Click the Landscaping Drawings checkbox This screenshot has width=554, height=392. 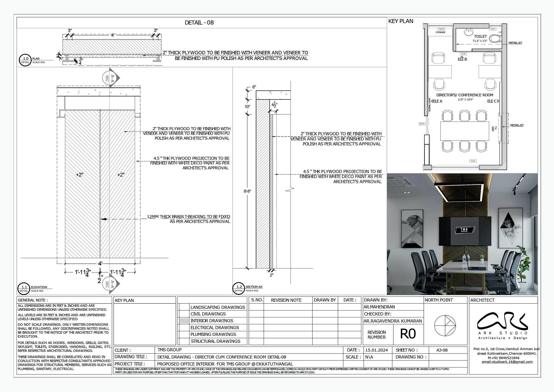click(184, 307)
